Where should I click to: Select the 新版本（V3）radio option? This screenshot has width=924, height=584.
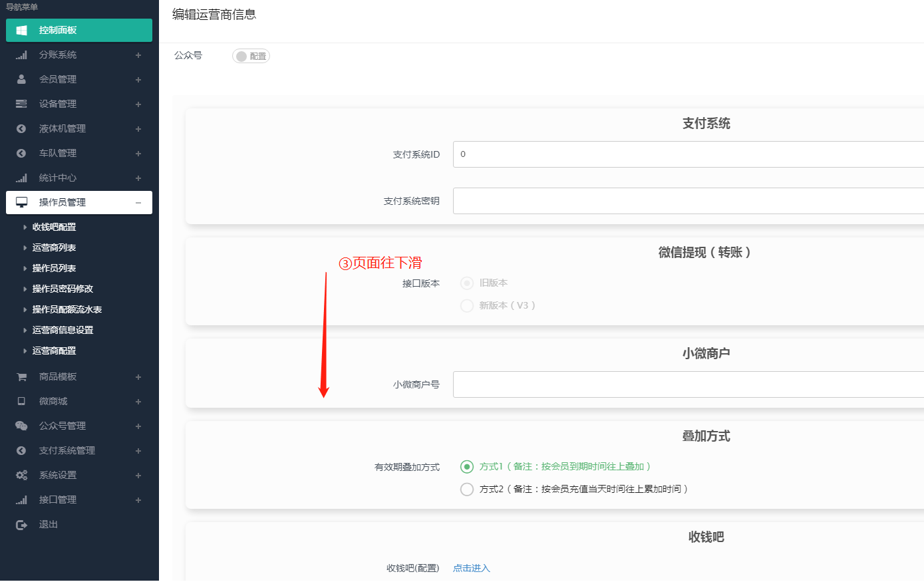click(x=466, y=305)
